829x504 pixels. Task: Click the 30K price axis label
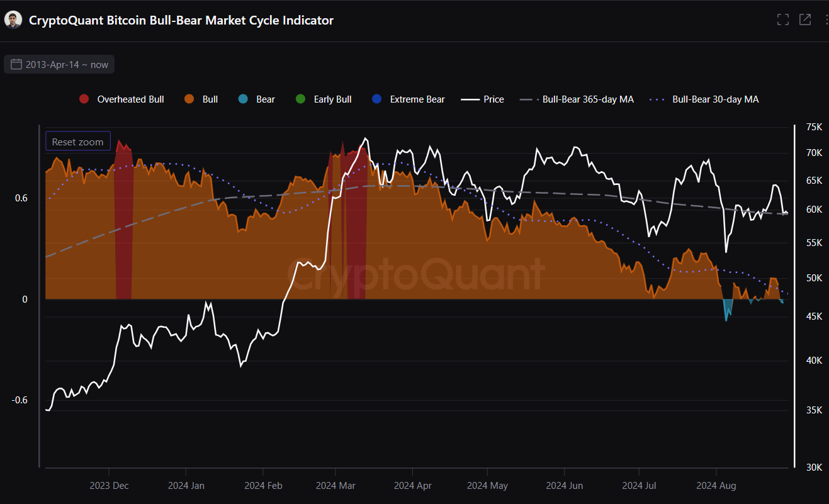[x=815, y=467]
